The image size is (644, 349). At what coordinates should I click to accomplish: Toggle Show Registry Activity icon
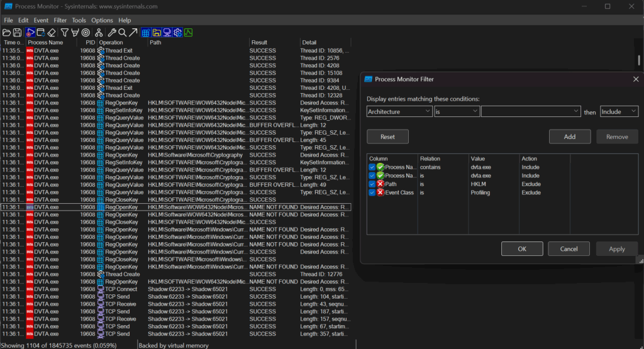145,32
